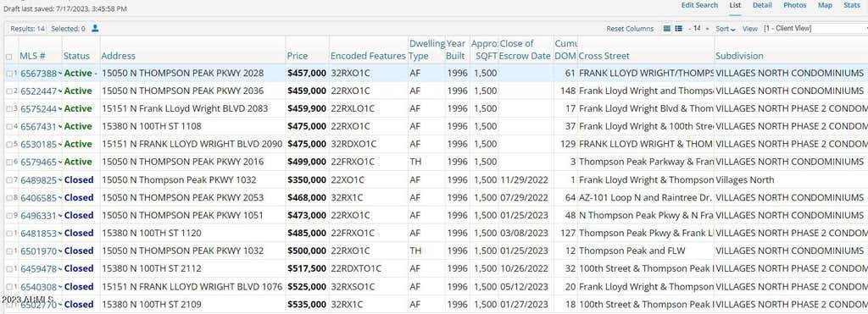Viewport: 868px width, 314px height.
Task: Click the $535,000 price cell
Action: pos(307,305)
